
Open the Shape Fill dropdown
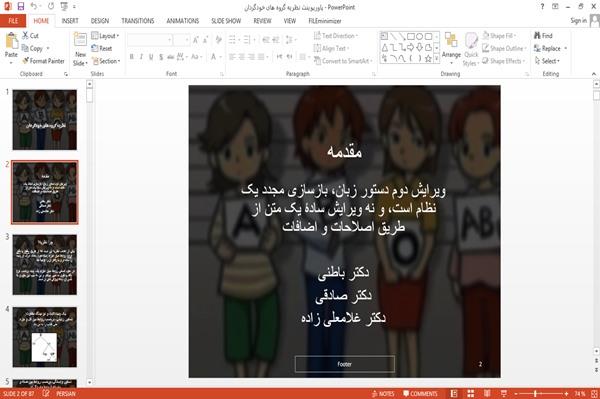click(x=499, y=36)
